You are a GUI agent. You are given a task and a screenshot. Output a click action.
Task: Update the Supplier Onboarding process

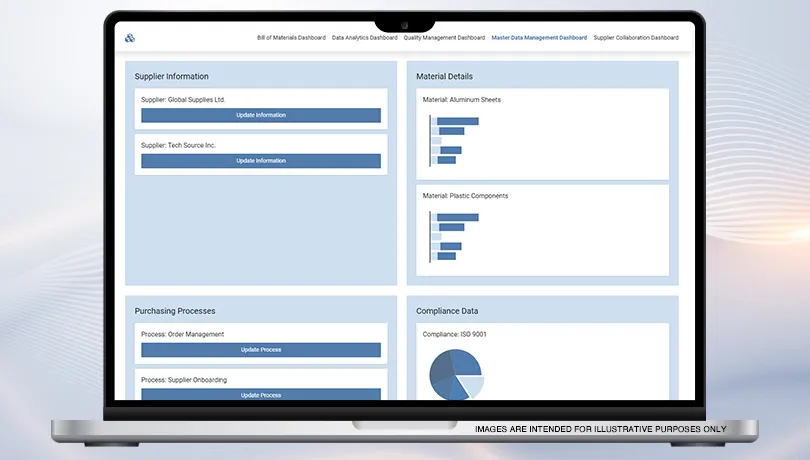261,394
